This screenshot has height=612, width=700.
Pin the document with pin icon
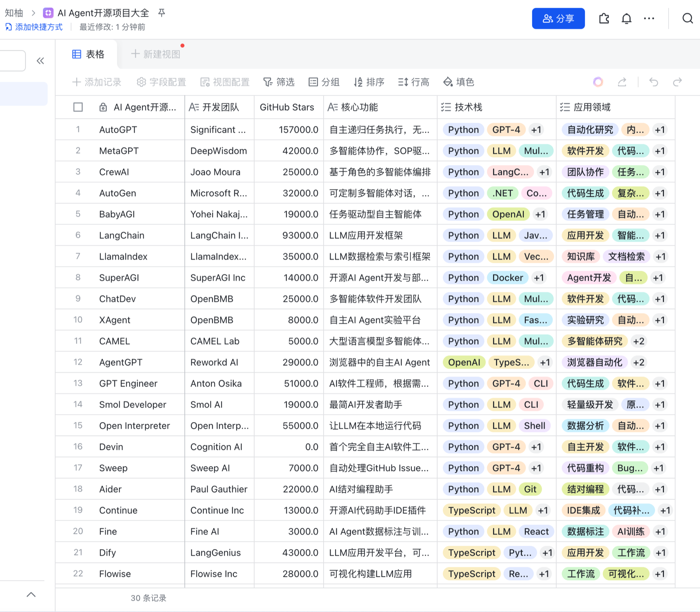tap(162, 13)
